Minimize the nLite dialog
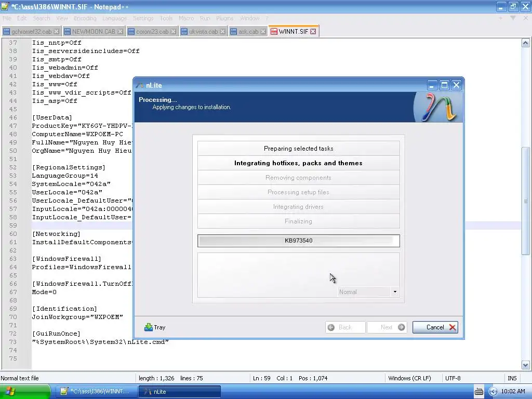The height and width of the screenshot is (399, 532). pos(432,85)
